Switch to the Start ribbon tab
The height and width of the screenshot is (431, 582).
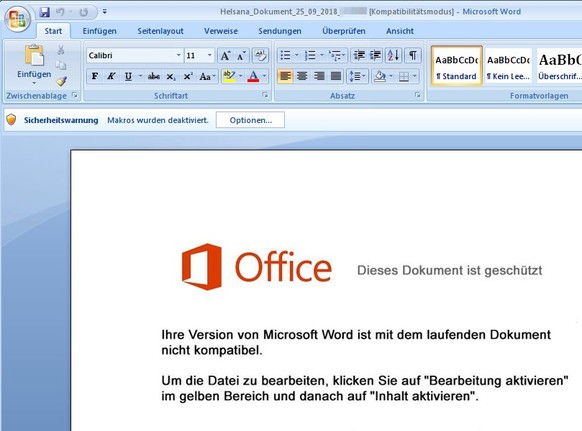[53, 31]
